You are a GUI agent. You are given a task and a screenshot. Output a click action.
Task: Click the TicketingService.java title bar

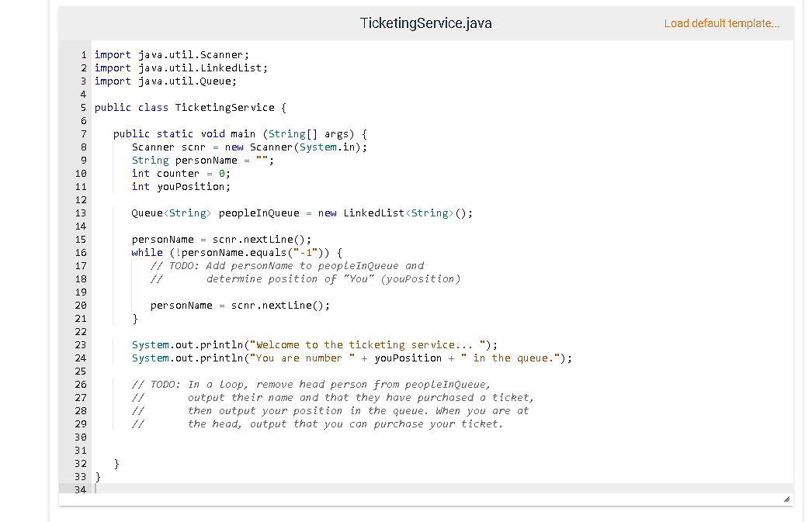click(425, 23)
